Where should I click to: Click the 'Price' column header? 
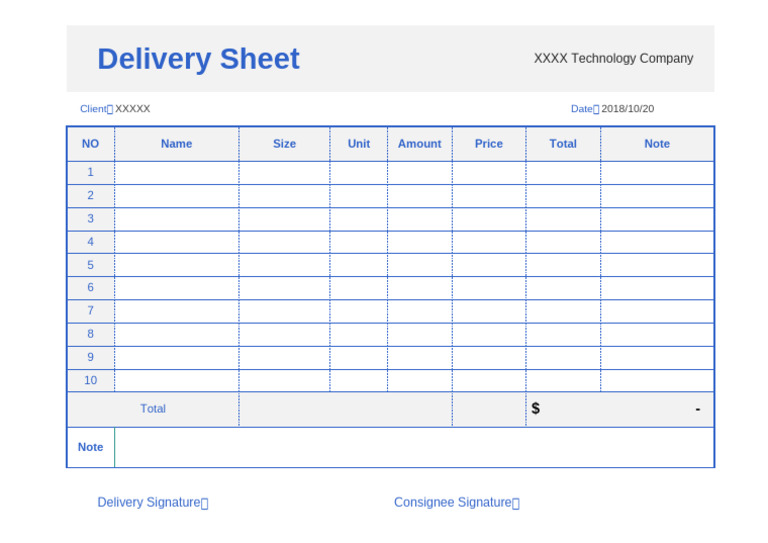click(489, 144)
